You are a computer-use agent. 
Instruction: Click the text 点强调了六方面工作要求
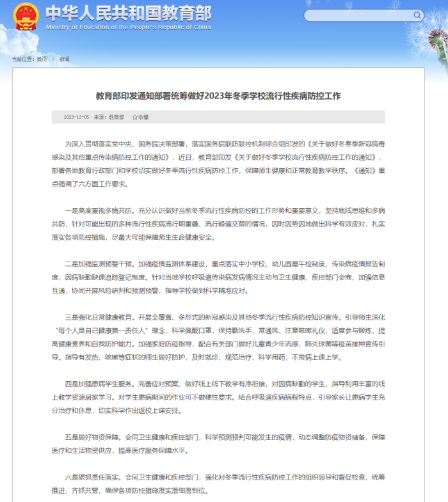point(90,184)
